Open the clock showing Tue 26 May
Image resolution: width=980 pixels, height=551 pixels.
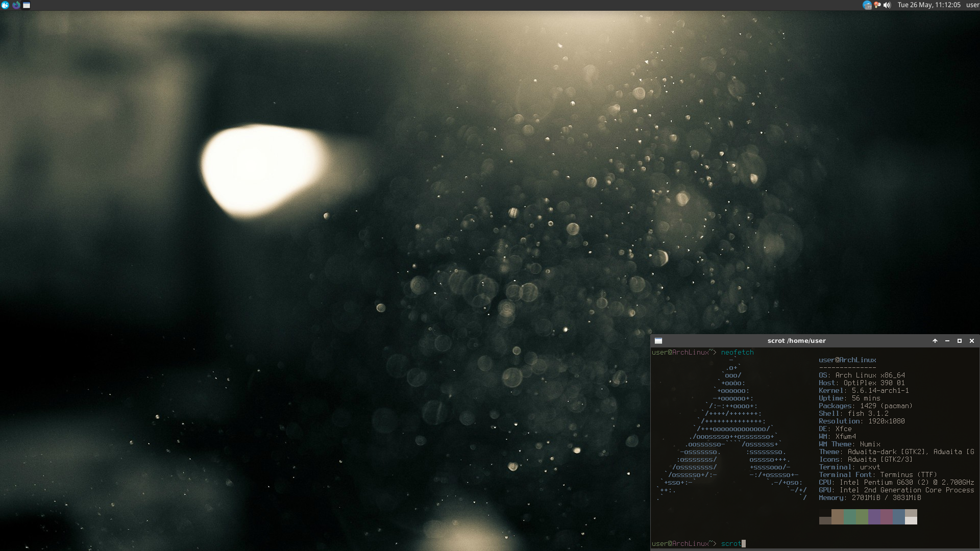point(929,5)
